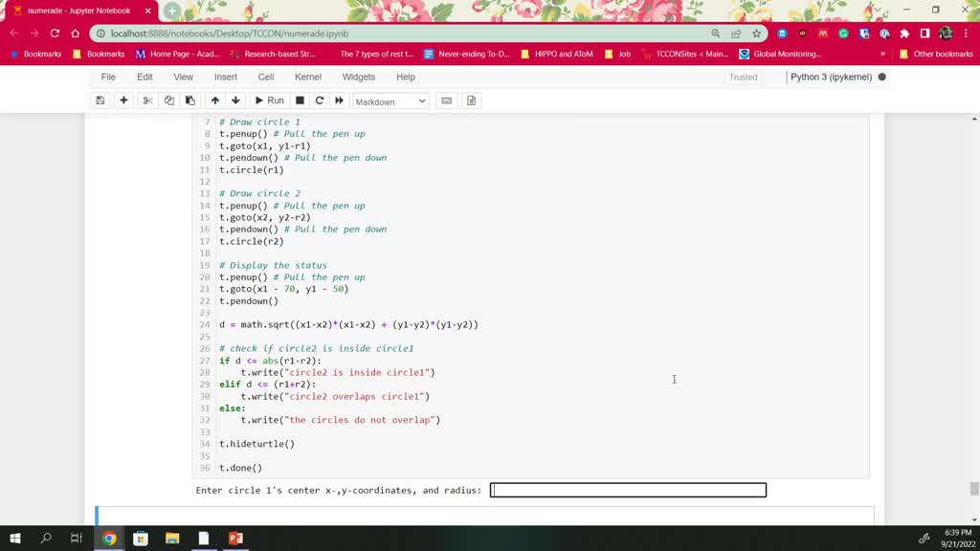The height and width of the screenshot is (551, 980).
Task: Cut the selected cell with the scissors icon
Action: (148, 100)
